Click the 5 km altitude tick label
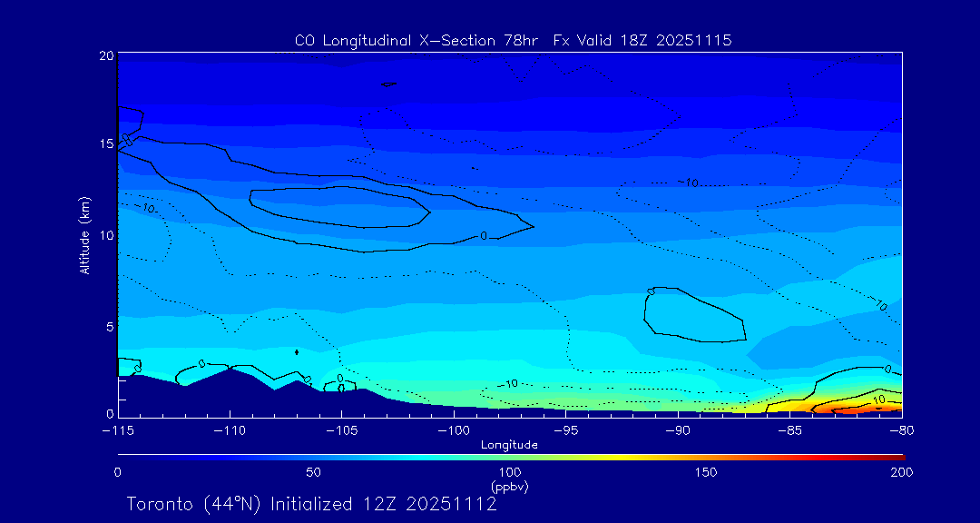The height and width of the screenshot is (523, 980). point(109,326)
